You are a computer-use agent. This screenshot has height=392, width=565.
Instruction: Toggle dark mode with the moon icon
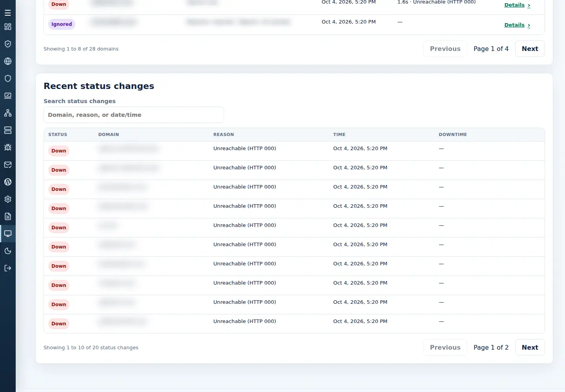[x=8, y=251]
